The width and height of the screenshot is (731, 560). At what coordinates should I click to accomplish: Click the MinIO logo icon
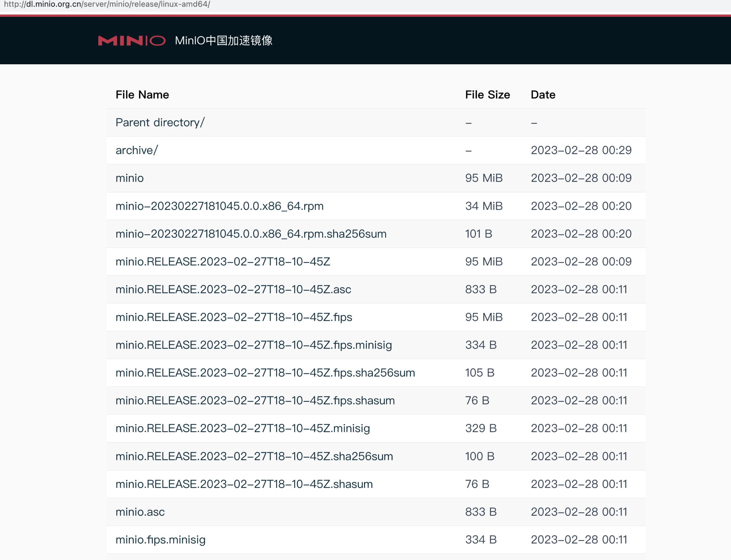tap(132, 41)
